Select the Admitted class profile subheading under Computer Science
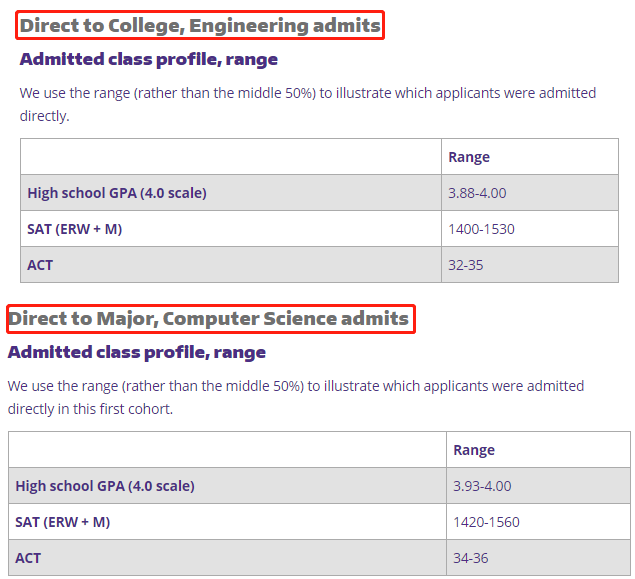The height and width of the screenshot is (579, 635). tap(137, 352)
